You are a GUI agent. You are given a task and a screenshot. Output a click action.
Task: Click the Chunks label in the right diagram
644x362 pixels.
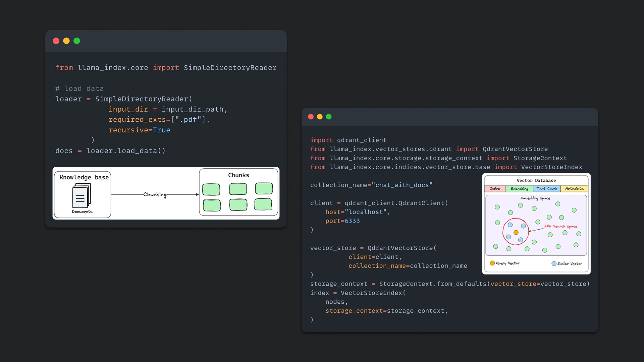(238, 175)
